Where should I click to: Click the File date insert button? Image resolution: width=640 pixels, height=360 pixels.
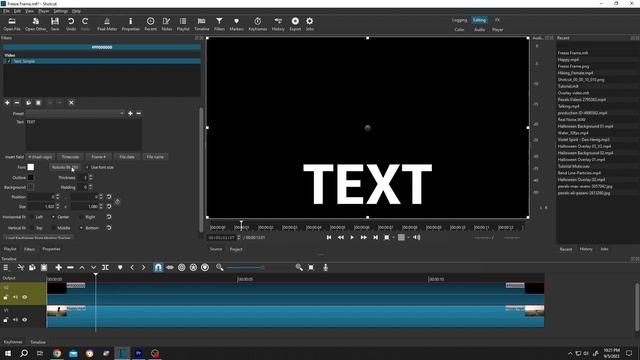(127, 157)
